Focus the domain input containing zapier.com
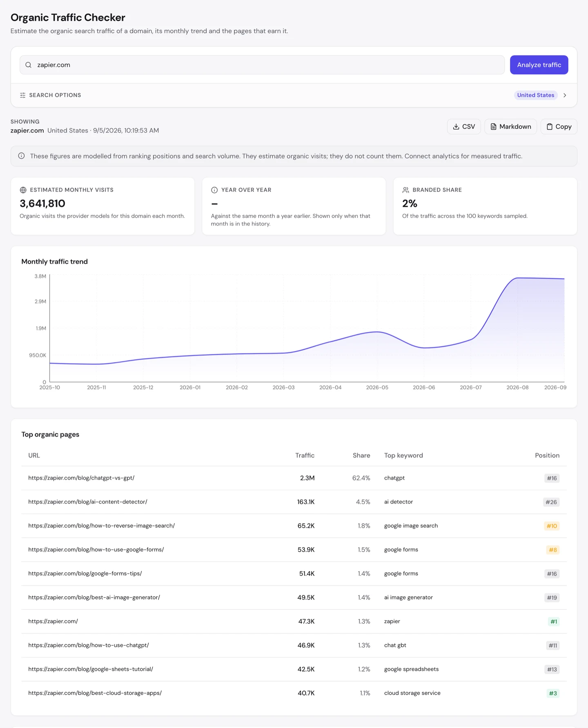Image resolution: width=588 pixels, height=728 pixels. (262, 65)
